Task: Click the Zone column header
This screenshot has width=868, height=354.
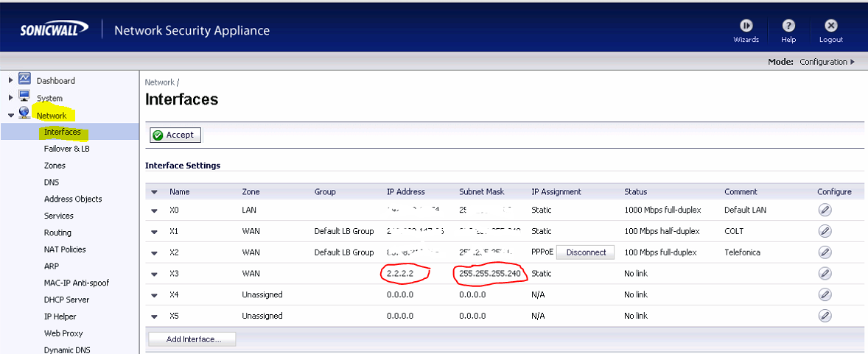Action: click(251, 192)
